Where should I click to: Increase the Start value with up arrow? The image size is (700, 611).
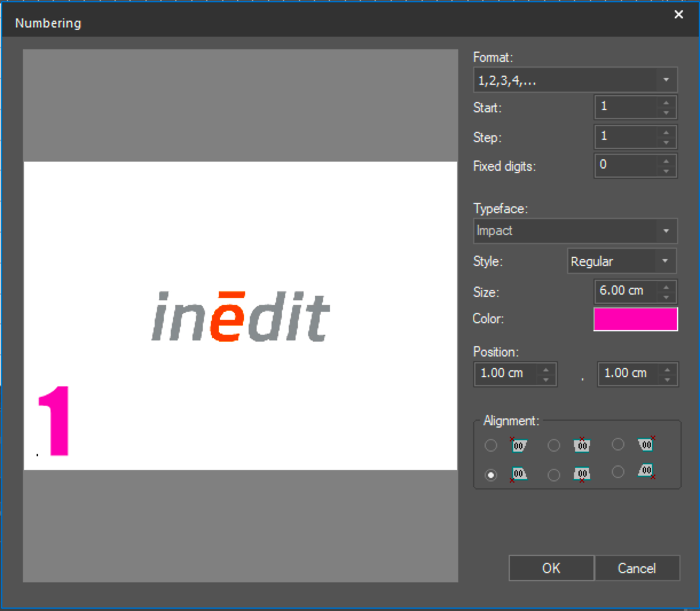(666, 103)
